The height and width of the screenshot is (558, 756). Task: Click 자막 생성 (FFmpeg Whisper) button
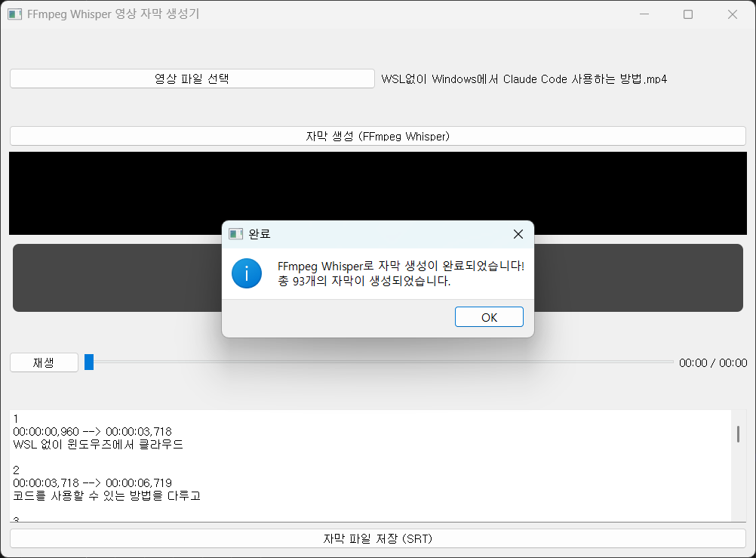click(x=377, y=136)
